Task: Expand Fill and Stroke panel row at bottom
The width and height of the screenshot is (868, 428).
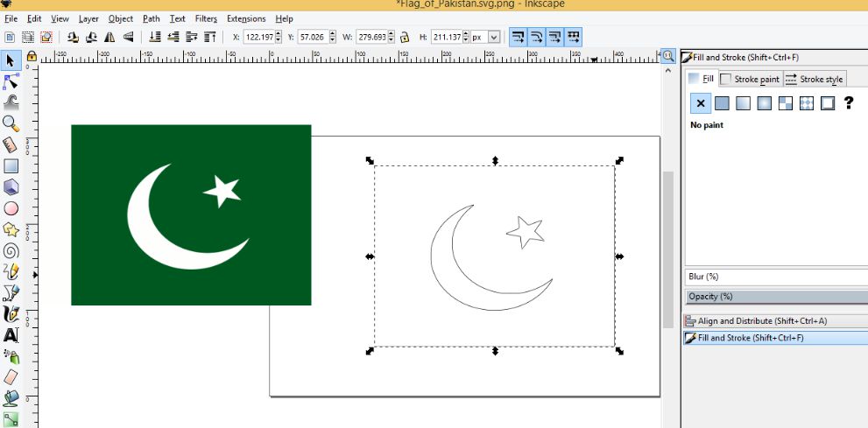Action: pyautogui.click(x=775, y=337)
